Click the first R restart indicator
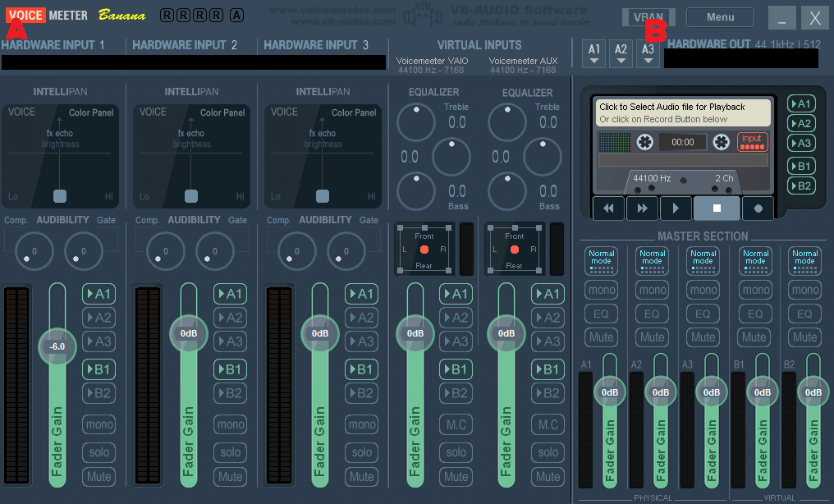This screenshot has height=504, width=834. coord(167,15)
